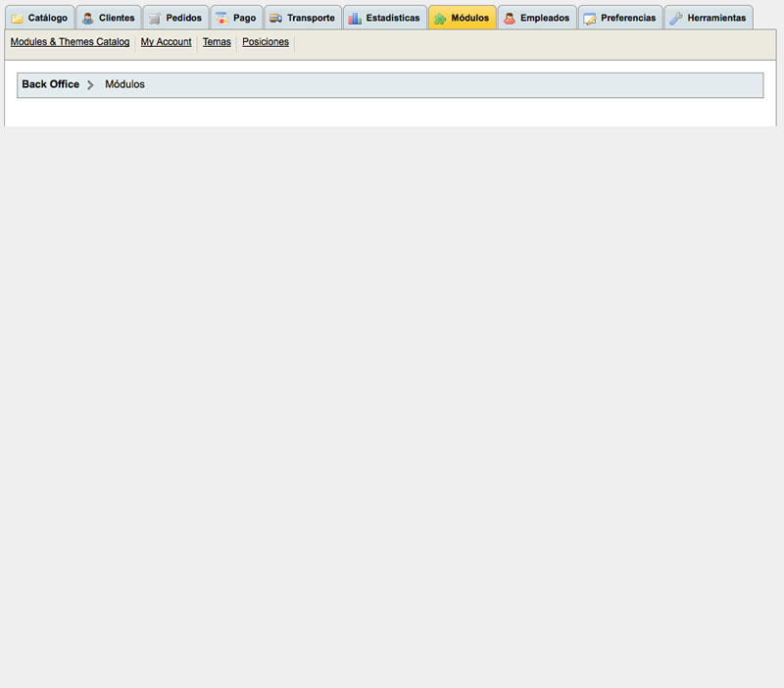Viewport: 784px width, 688px height.
Task: Open the Temas submenu link
Action: pos(217,43)
